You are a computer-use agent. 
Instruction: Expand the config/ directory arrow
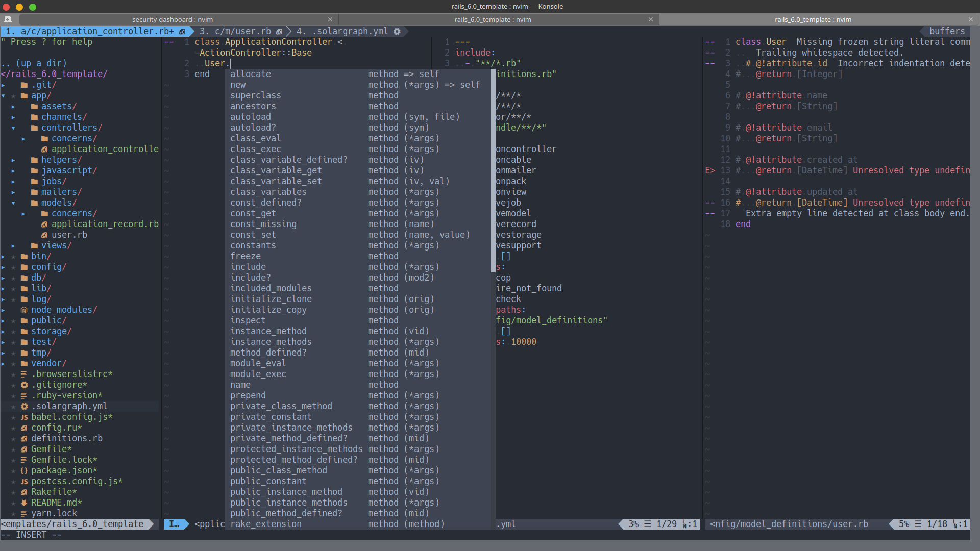click(x=3, y=267)
